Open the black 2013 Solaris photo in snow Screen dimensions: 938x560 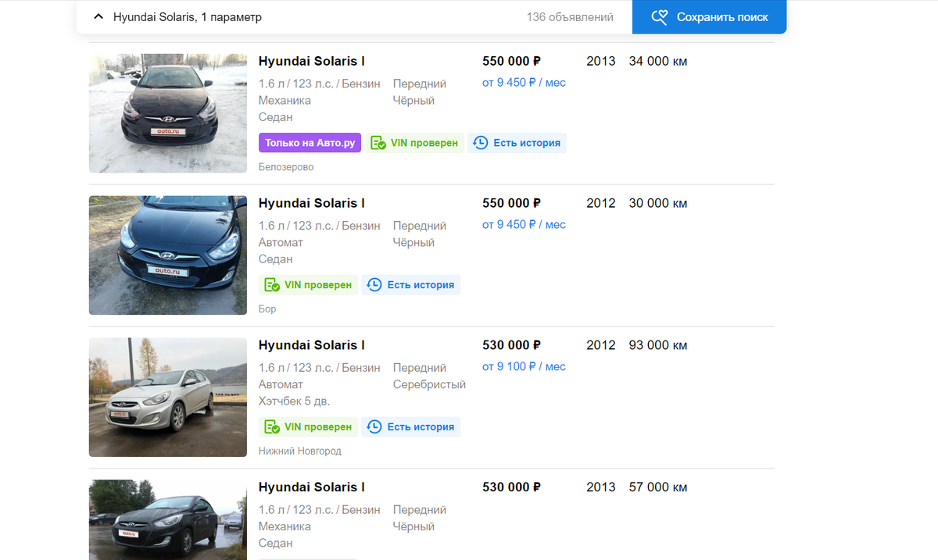tap(168, 113)
